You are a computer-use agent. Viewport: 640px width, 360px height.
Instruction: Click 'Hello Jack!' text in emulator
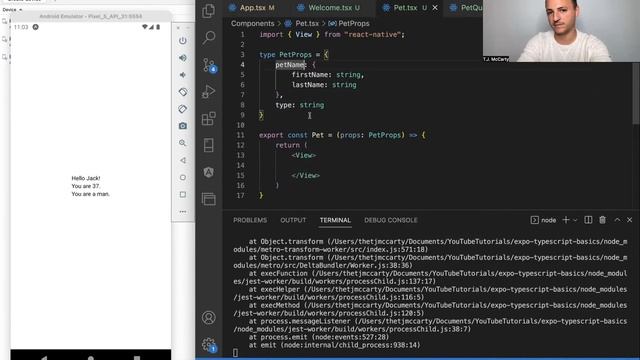pos(86,178)
